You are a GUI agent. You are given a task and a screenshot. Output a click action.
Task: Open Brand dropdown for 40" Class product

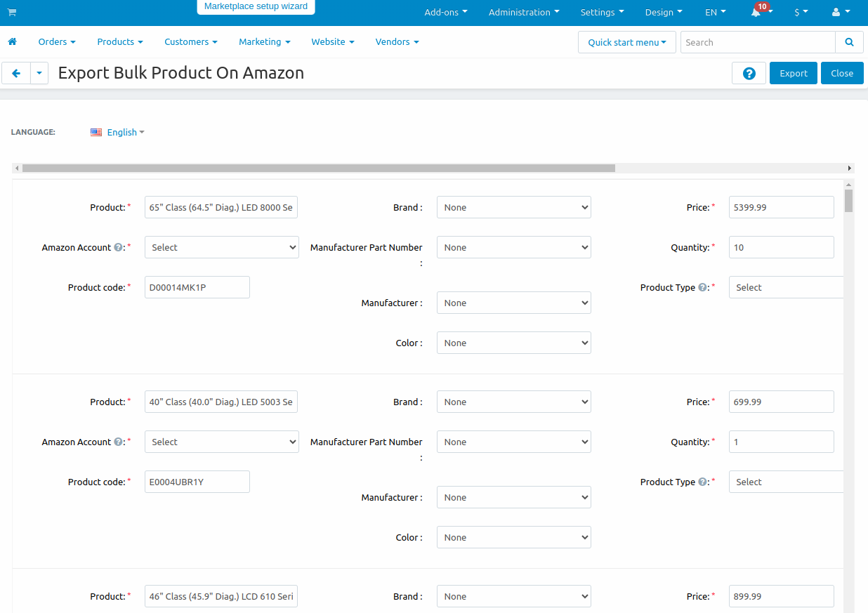514,402
